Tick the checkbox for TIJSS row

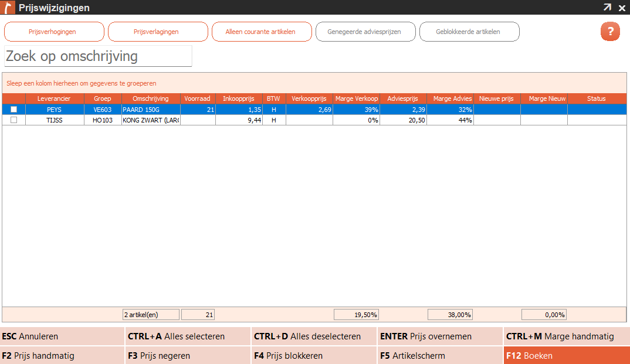pyautogui.click(x=13, y=120)
